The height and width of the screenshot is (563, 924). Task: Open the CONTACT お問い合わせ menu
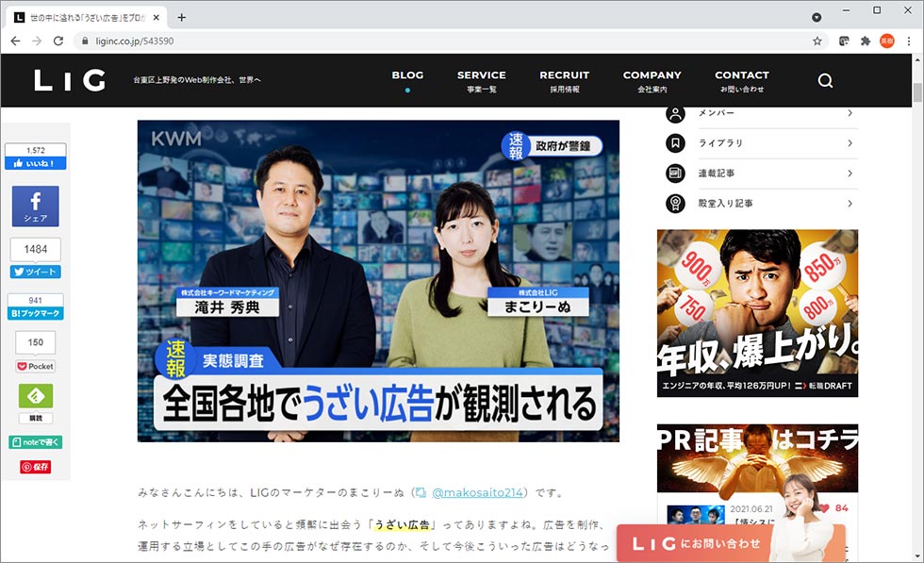click(742, 81)
